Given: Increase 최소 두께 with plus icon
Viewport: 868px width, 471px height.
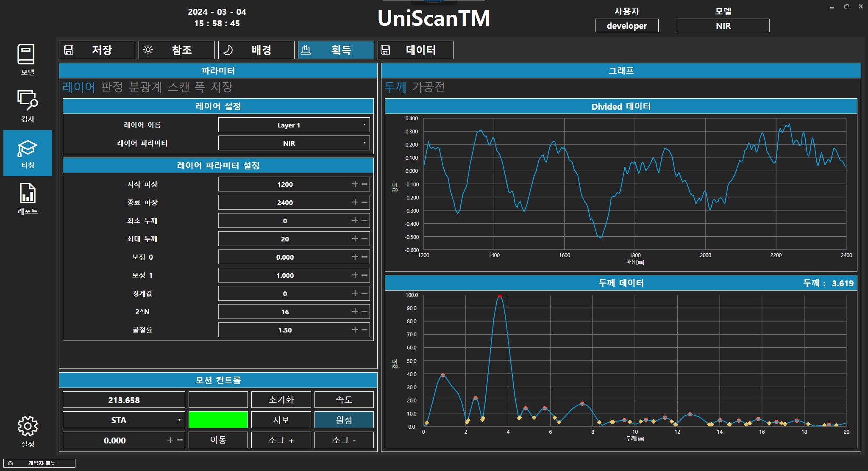Looking at the screenshot, I should [355, 220].
